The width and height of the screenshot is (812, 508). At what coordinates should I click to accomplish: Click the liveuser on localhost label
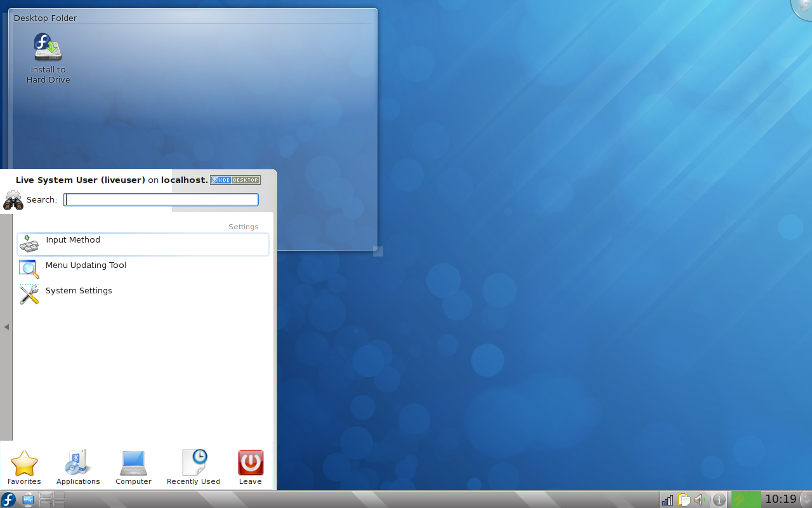112,180
